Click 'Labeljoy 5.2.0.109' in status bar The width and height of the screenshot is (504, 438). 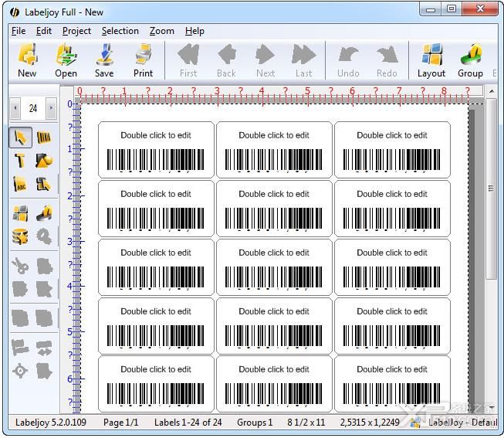51,423
